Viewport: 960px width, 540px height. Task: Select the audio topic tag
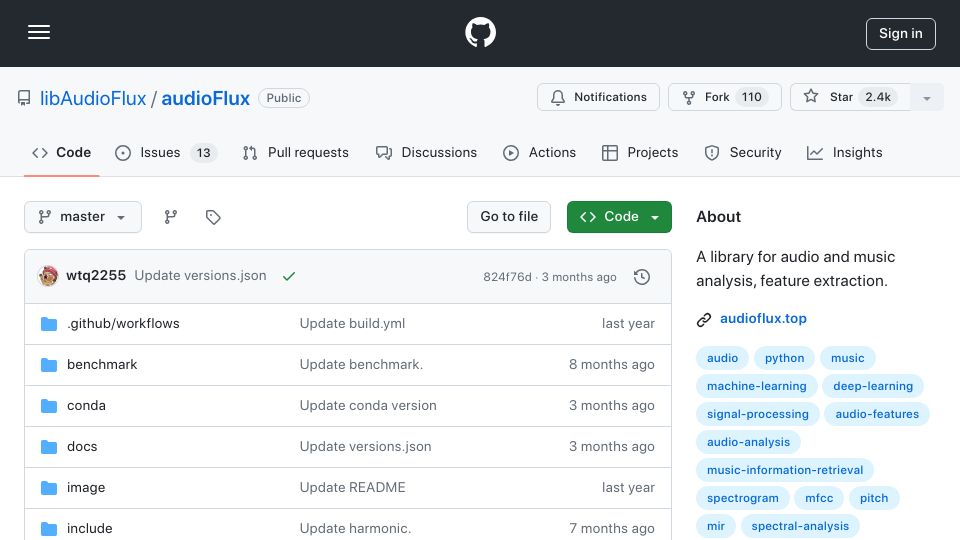point(722,358)
